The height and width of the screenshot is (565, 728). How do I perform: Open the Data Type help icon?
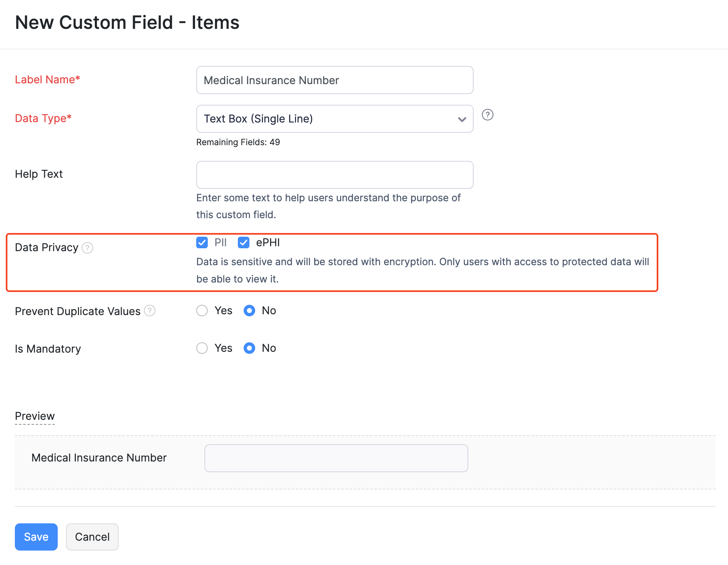coord(488,115)
